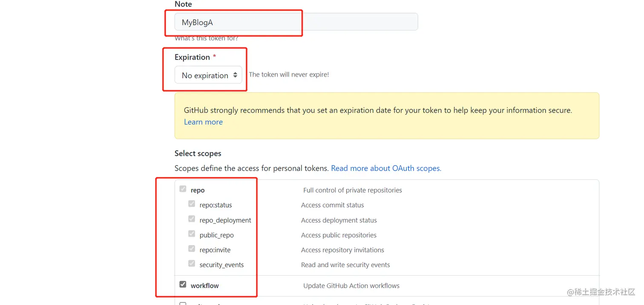Click the Note field label

point(183,4)
